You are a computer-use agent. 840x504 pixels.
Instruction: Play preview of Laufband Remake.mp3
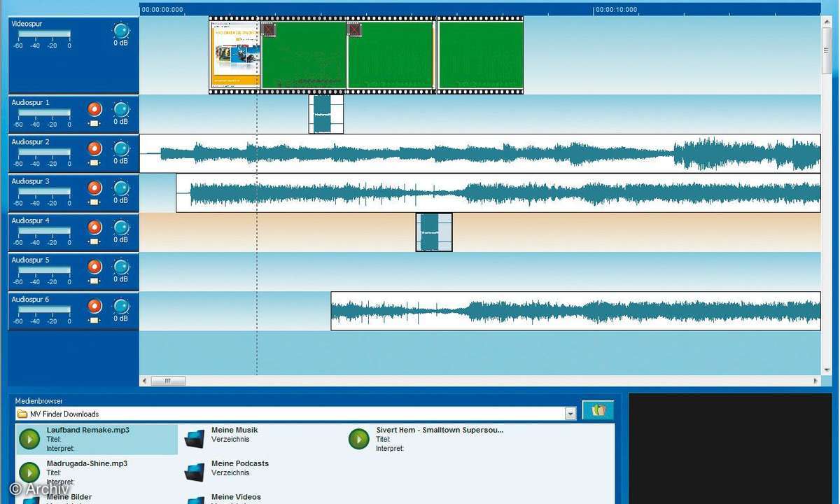tap(29, 439)
